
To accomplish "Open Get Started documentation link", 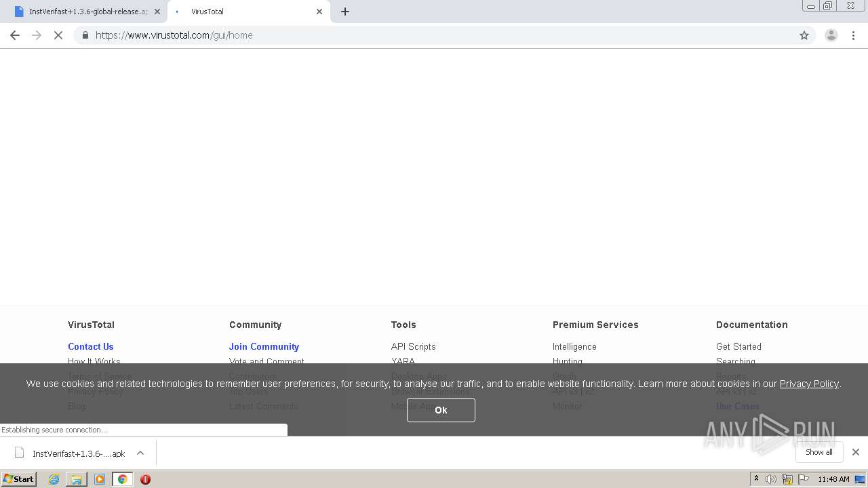I will point(738,346).
